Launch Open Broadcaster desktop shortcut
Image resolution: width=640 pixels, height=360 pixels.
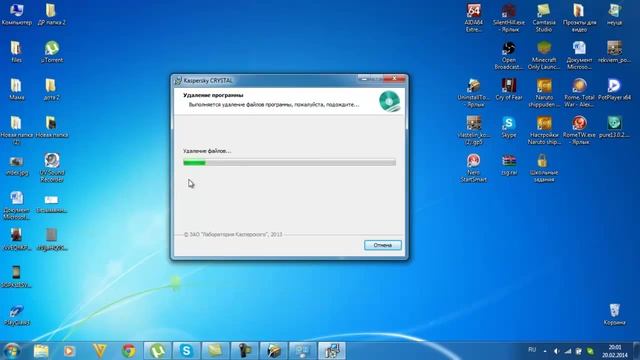point(509,55)
